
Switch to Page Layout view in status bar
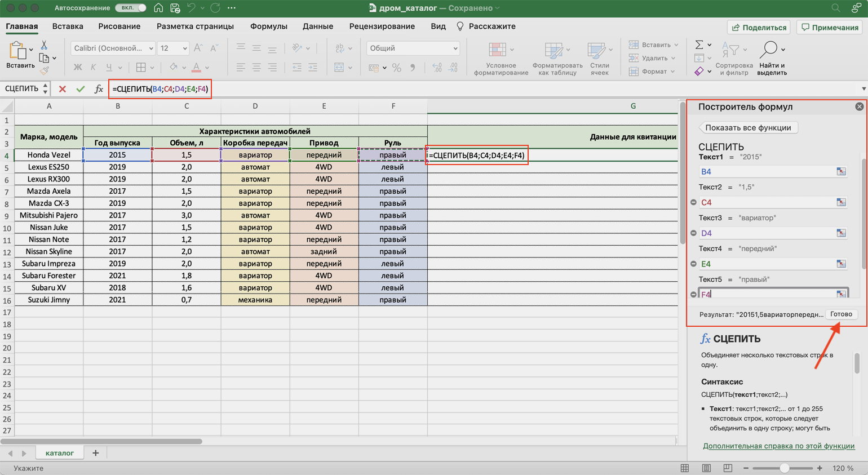pos(706,468)
